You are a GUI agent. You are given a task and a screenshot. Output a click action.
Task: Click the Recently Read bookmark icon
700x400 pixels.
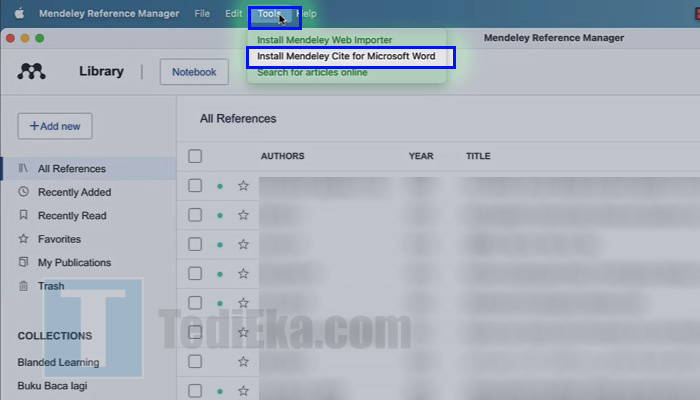(x=23, y=215)
